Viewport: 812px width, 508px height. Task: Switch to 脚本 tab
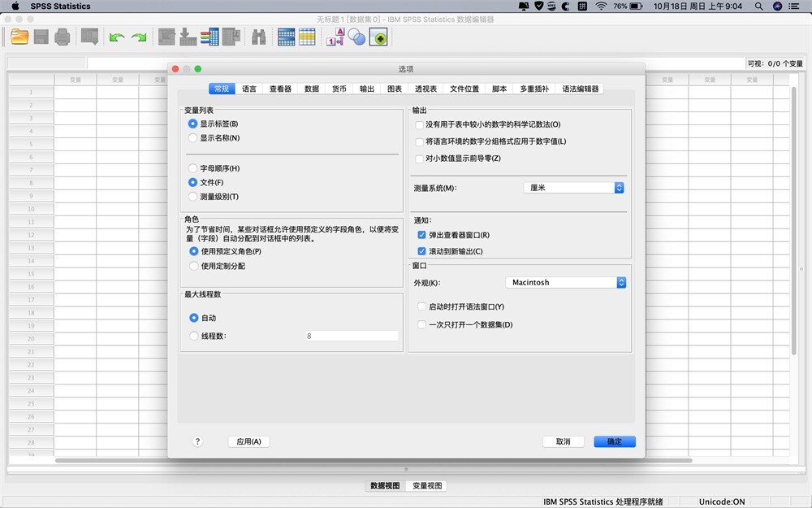pyautogui.click(x=499, y=89)
